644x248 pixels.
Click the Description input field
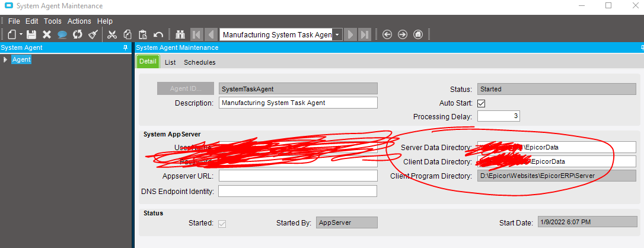[298, 103]
